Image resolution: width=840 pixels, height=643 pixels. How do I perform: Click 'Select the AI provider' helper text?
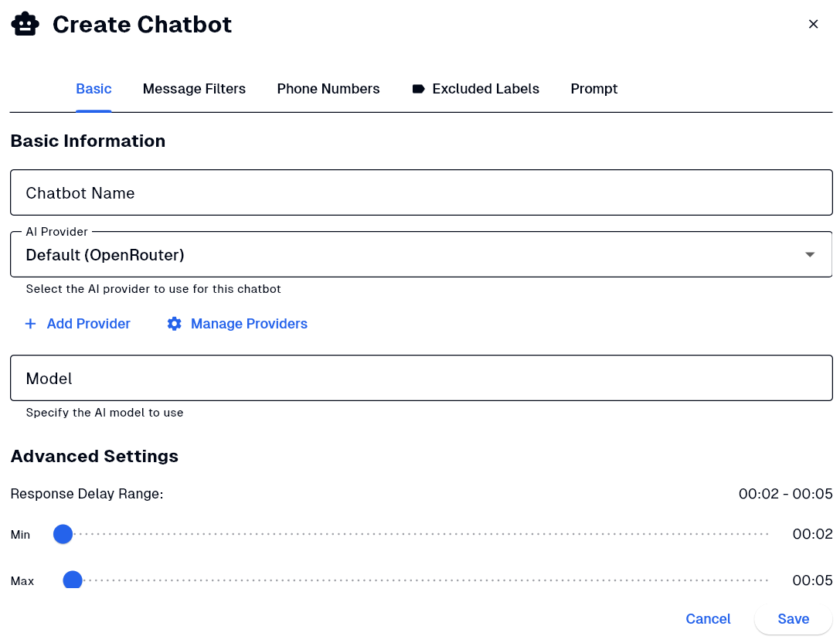pos(153,289)
